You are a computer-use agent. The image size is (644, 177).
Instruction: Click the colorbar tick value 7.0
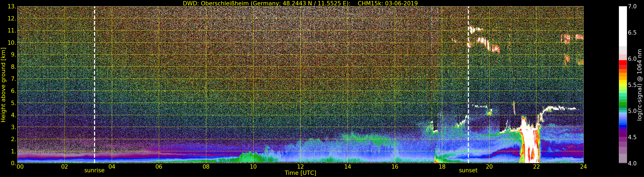[632, 6]
